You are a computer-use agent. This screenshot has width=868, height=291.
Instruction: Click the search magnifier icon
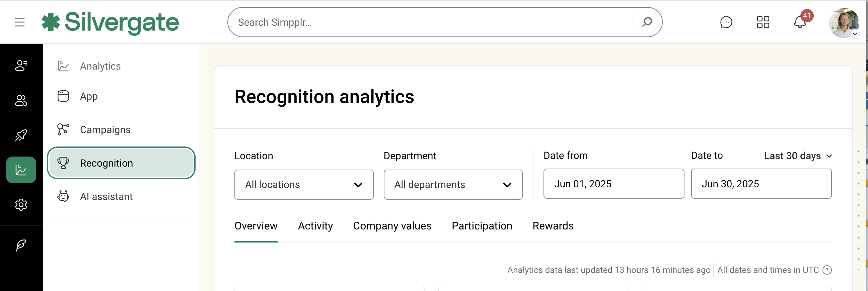click(647, 22)
